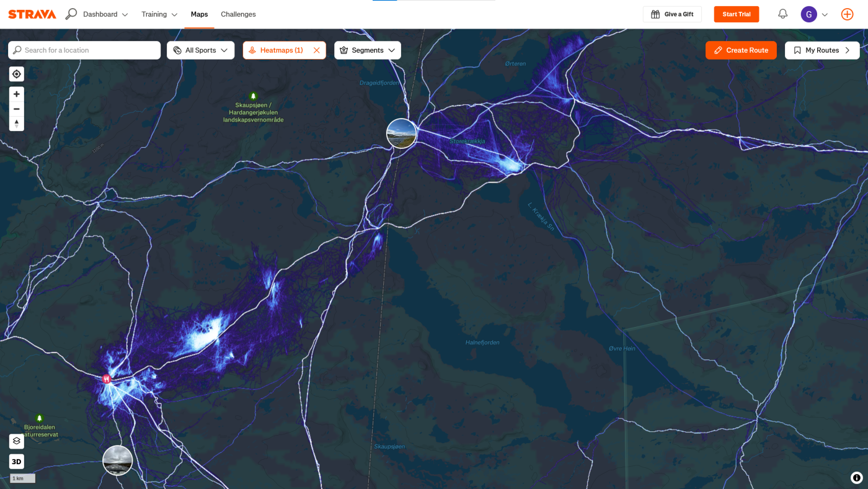The height and width of the screenshot is (489, 868).
Task: Reset map compass bearing to north
Action: coord(17,123)
